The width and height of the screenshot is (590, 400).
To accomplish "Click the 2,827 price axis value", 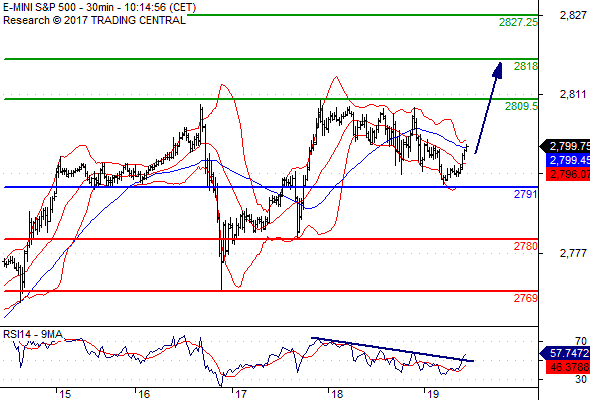I will pos(573,15).
